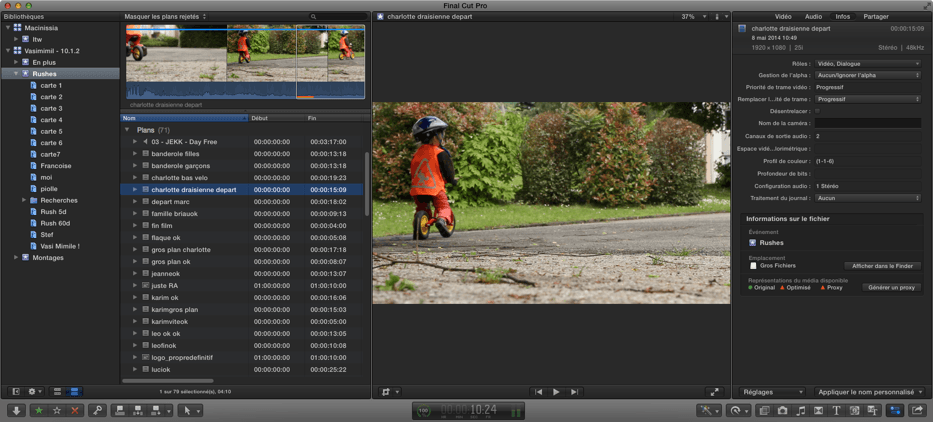
Task: Click the green Favorite star button
Action: (x=39, y=410)
